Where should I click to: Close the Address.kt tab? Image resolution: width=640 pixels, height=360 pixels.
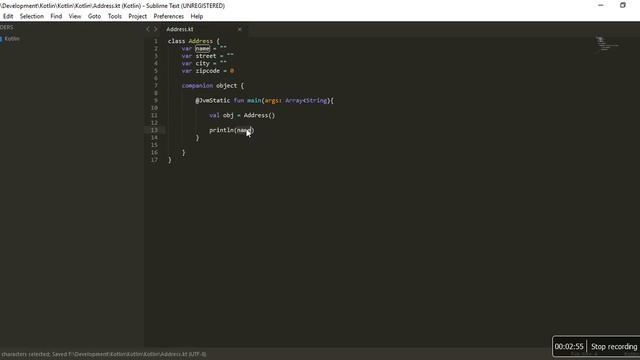pos(240,29)
